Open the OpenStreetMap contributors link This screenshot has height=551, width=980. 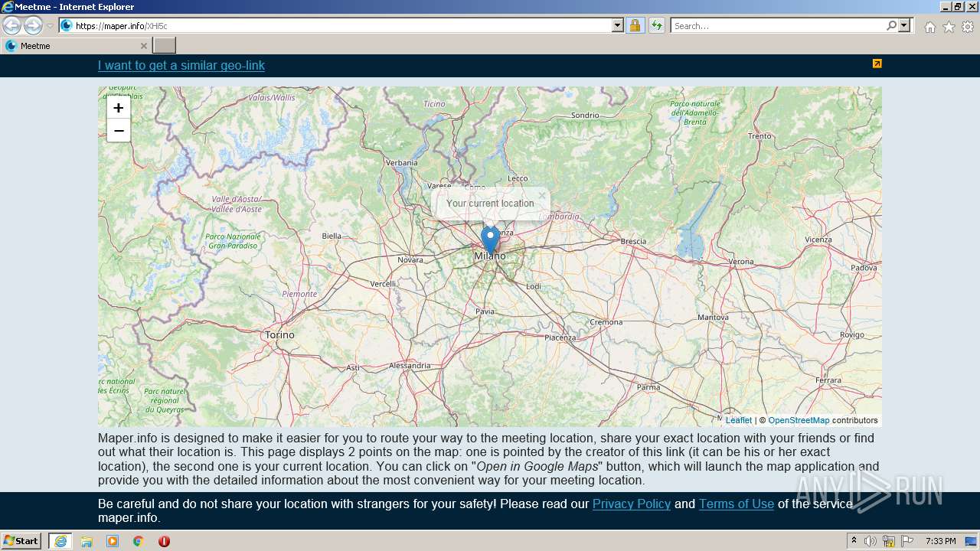click(799, 420)
